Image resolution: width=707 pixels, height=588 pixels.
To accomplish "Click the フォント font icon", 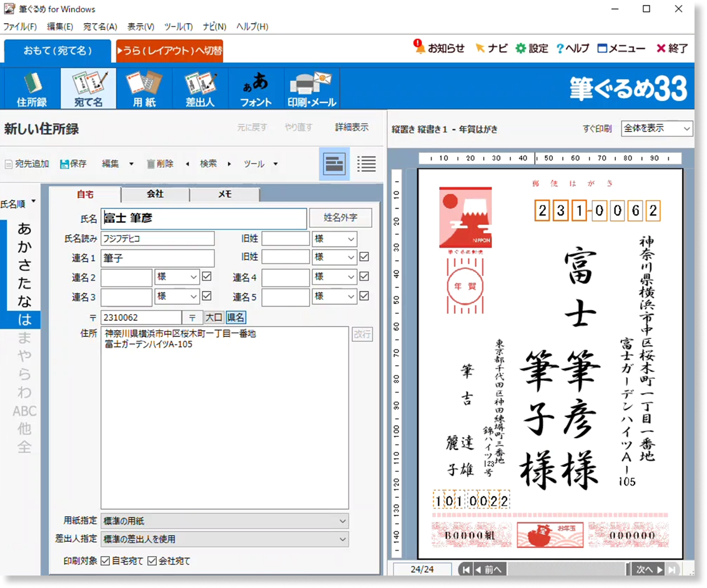I will 256,89.
